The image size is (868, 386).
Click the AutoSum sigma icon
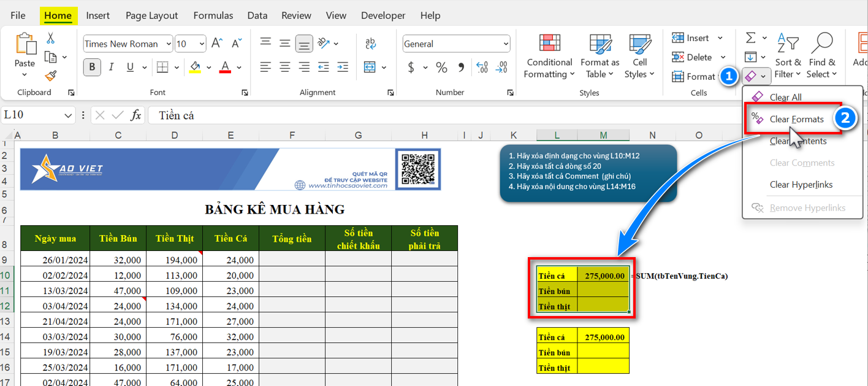(750, 38)
